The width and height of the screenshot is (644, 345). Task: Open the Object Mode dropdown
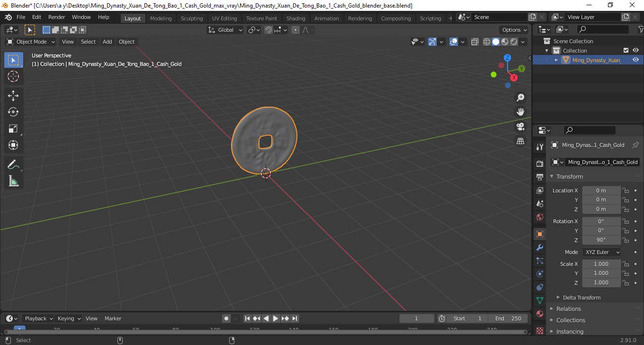pos(31,42)
